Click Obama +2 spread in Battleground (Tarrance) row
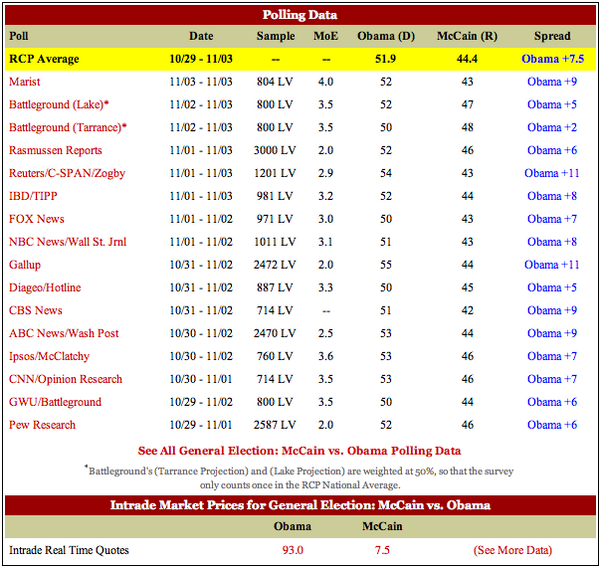Screen dimensions: 600x567 point(552,128)
